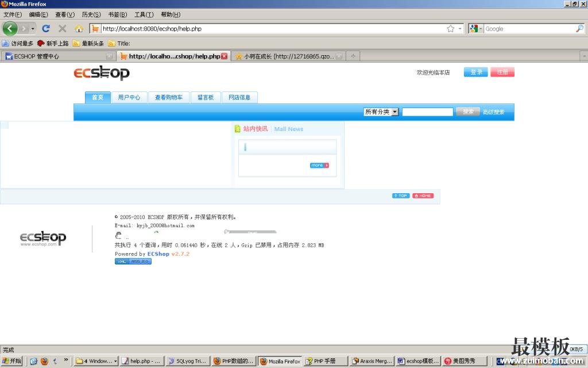Switch to 美图秀秀 taskbar item
This screenshot has width=588, height=368.
464,361
